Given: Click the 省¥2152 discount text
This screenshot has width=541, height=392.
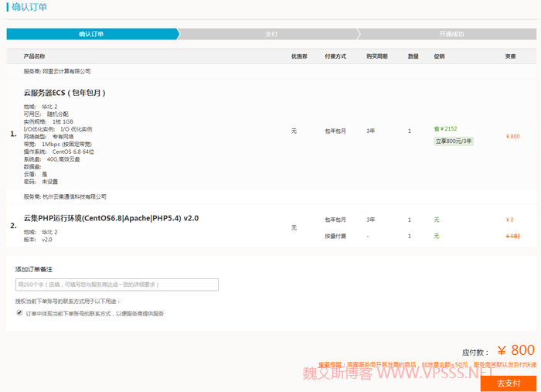Looking at the screenshot, I should click(x=445, y=129).
